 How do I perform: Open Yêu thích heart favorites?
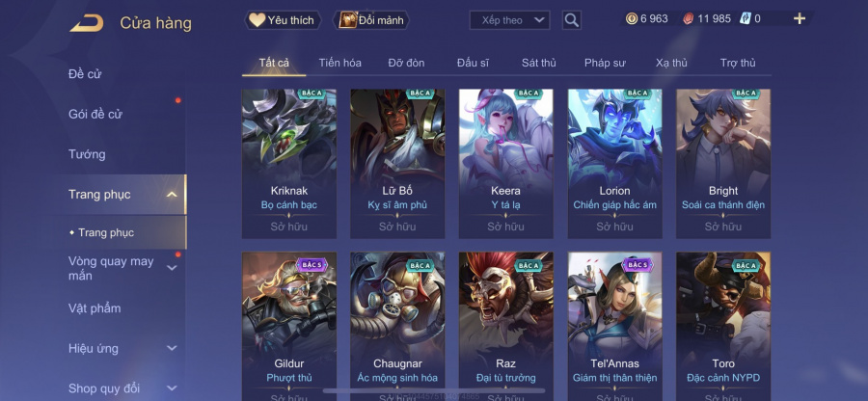point(283,20)
